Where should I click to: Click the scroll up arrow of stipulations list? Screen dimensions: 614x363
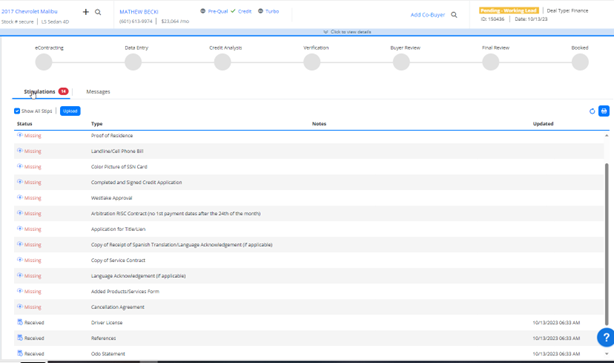tap(607, 135)
